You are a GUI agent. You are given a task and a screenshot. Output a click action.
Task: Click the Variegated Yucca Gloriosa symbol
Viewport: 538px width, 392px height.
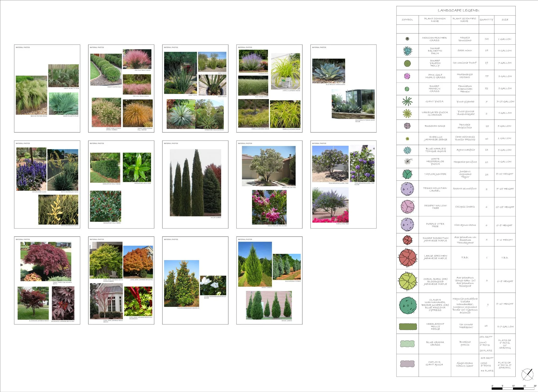[x=407, y=113]
